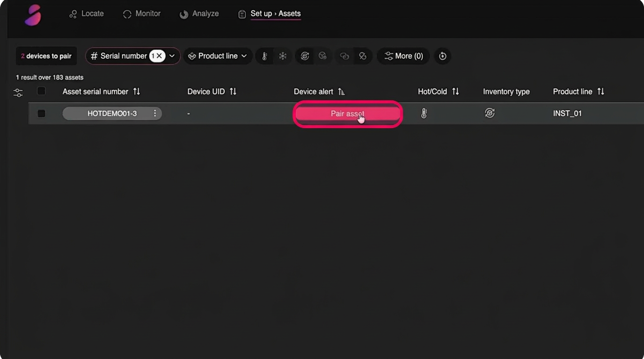644x359 pixels.
Task: Open the Product line filter dropdown
Action: tap(218, 56)
